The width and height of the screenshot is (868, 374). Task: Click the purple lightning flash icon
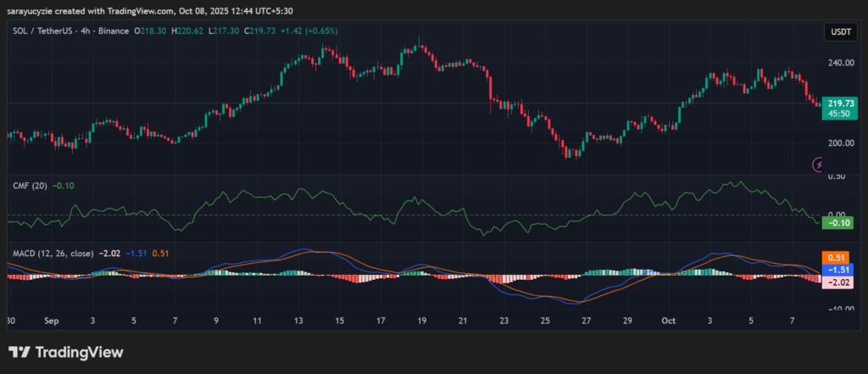(x=819, y=165)
